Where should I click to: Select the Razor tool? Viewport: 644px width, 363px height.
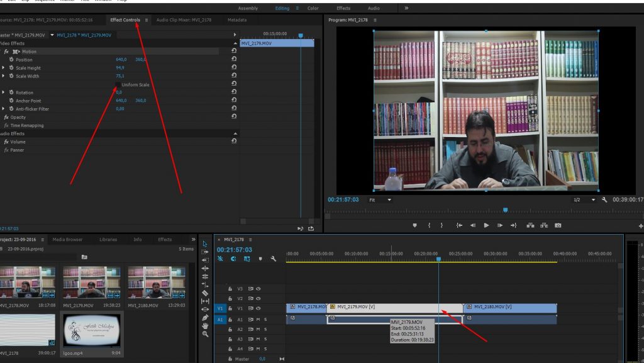(x=205, y=293)
